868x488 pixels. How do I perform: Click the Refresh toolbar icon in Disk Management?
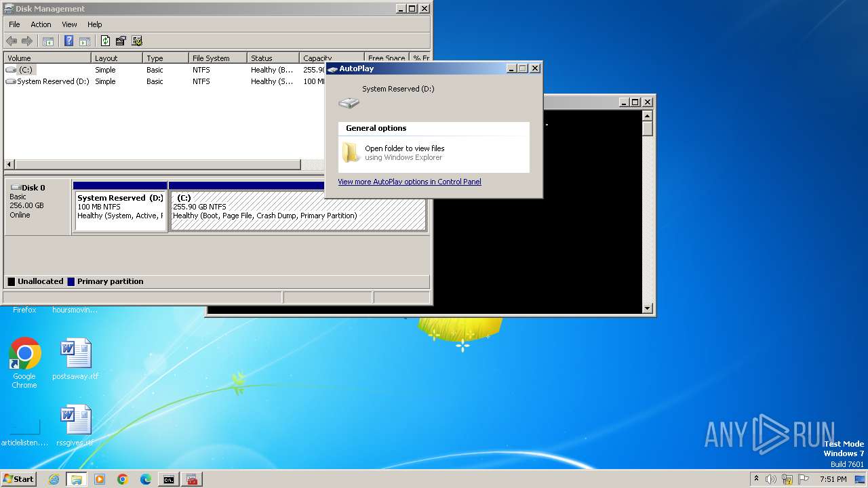click(x=105, y=41)
